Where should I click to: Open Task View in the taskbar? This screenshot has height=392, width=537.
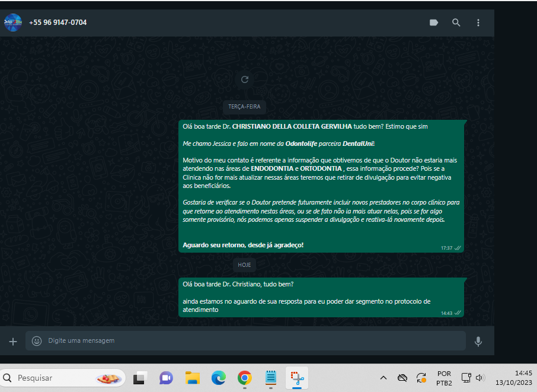[x=140, y=378]
